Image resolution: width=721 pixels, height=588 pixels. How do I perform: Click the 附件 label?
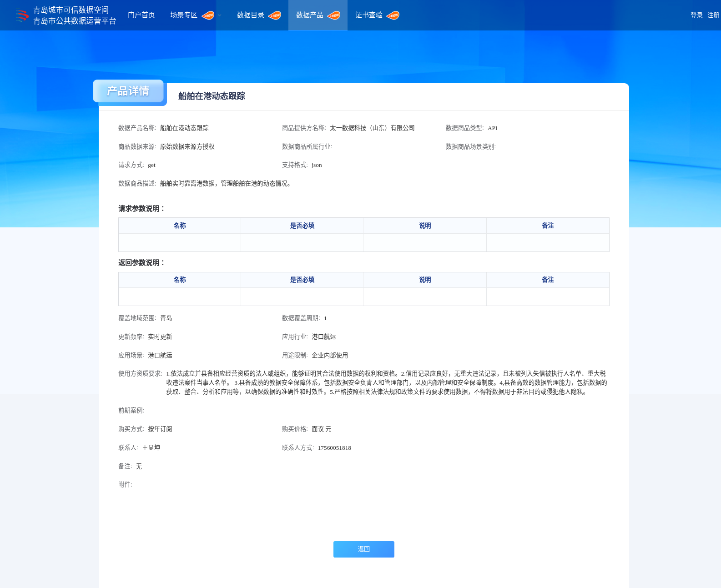tap(125, 485)
